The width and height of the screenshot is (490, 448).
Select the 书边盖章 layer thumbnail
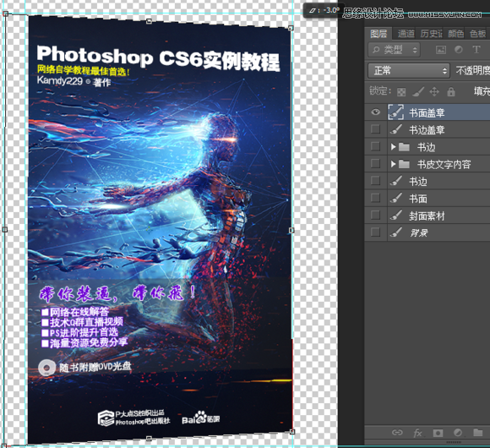click(396, 129)
